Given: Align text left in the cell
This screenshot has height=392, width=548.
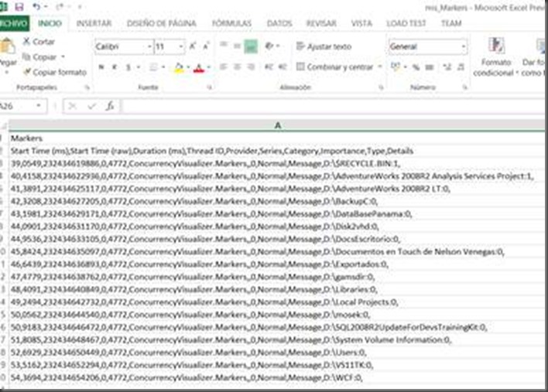Looking at the screenshot, I should (x=224, y=67).
